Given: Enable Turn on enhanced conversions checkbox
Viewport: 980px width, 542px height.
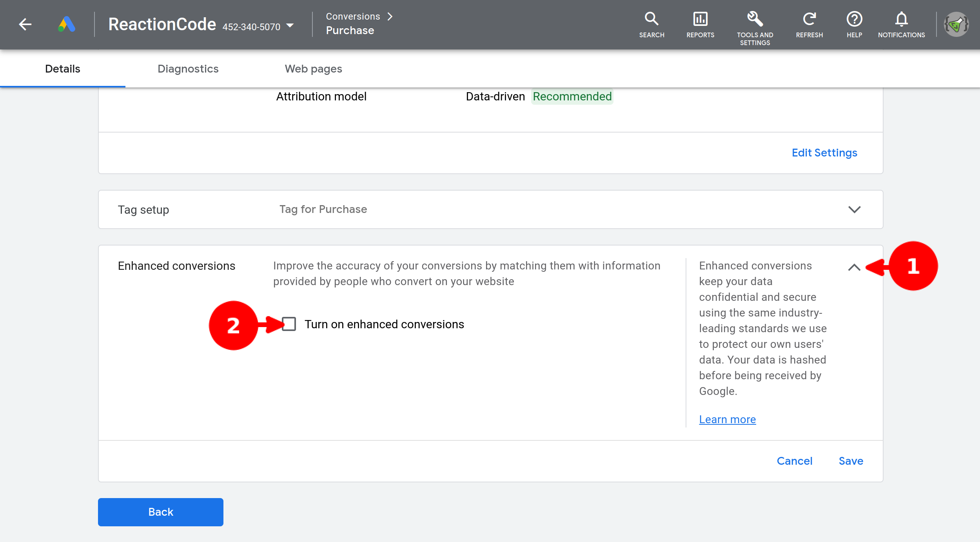Looking at the screenshot, I should coord(289,324).
